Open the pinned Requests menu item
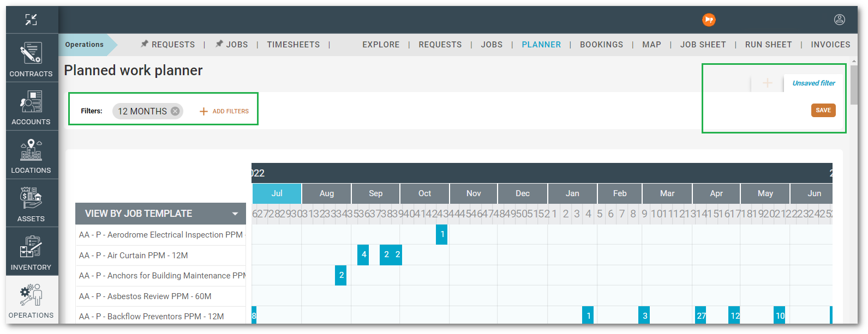868x334 pixels. coord(167,45)
